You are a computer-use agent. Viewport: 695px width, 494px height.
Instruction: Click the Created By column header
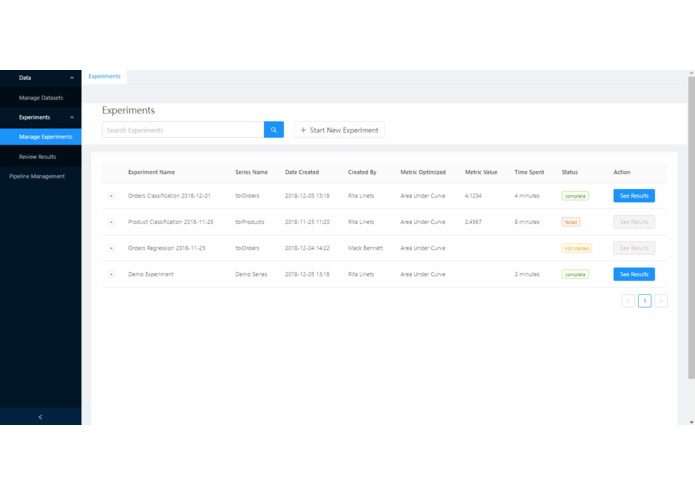click(362, 172)
